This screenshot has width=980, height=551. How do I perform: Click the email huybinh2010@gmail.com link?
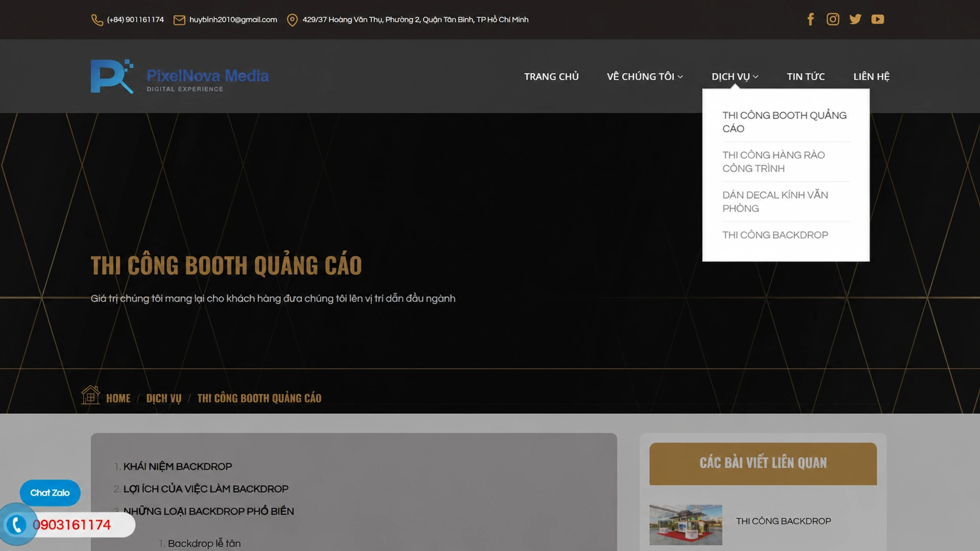[233, 20]
